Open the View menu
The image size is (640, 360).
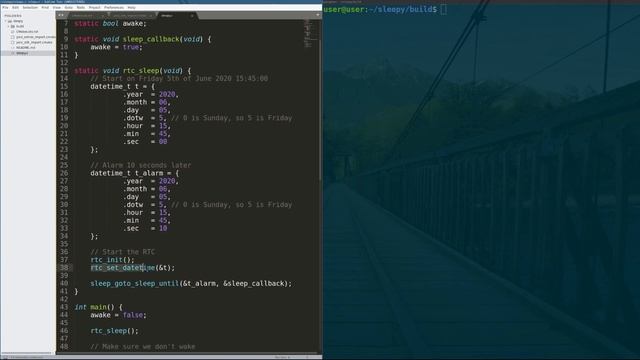pos(57,7)
